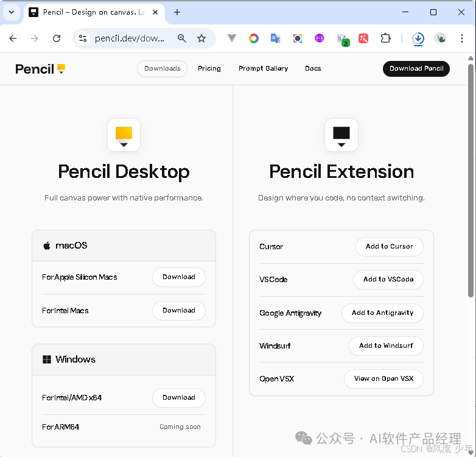The height and width of the screenshot is (457, 476).
Task: Click 'Design where you code' tagline
Action: (341, 198)
